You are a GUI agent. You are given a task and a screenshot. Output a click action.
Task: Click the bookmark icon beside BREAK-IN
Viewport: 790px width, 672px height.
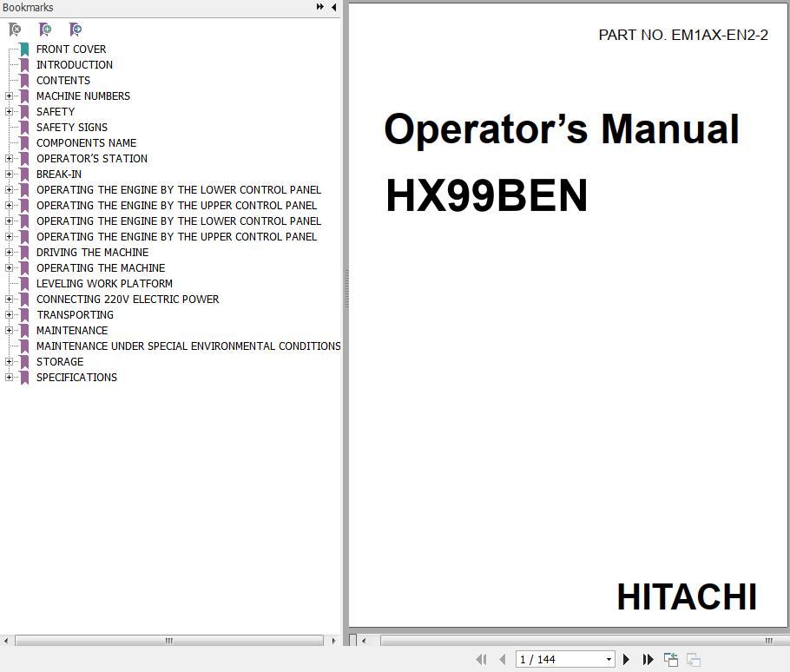pyautogui.click(x=24, y=175)
